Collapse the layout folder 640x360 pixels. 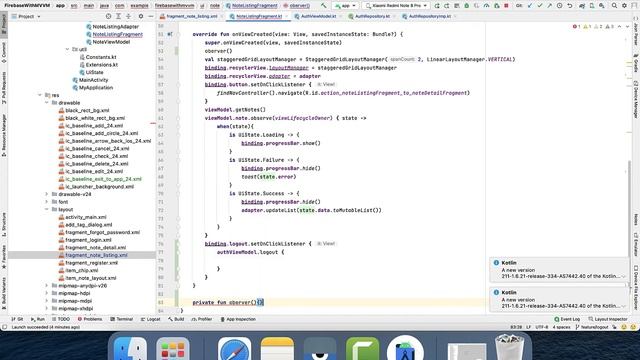tap(47, 209)
